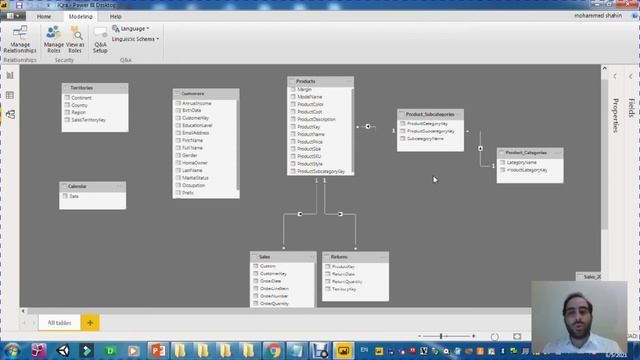Screen dimensions: 640x360
Task: Select the All tables layout tab
Action: click(59, 323)
